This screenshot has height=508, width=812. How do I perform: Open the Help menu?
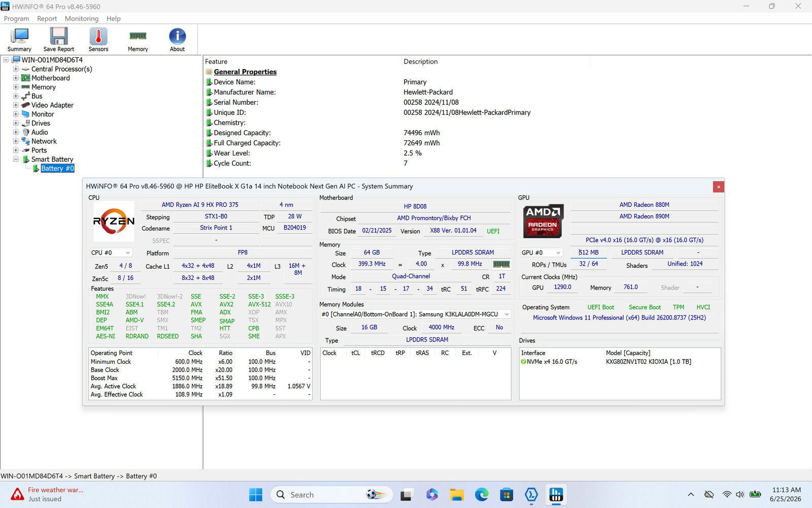114,19
